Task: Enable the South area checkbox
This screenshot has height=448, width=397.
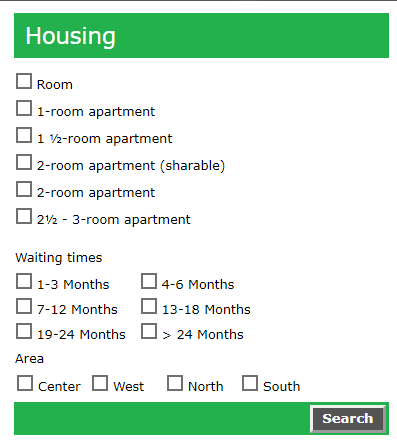Action: [250, 383]
